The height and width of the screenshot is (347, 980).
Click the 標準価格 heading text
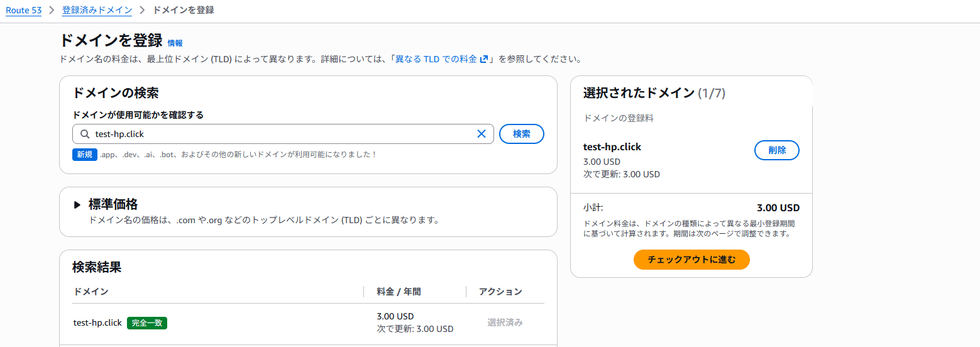coord(113,204)
